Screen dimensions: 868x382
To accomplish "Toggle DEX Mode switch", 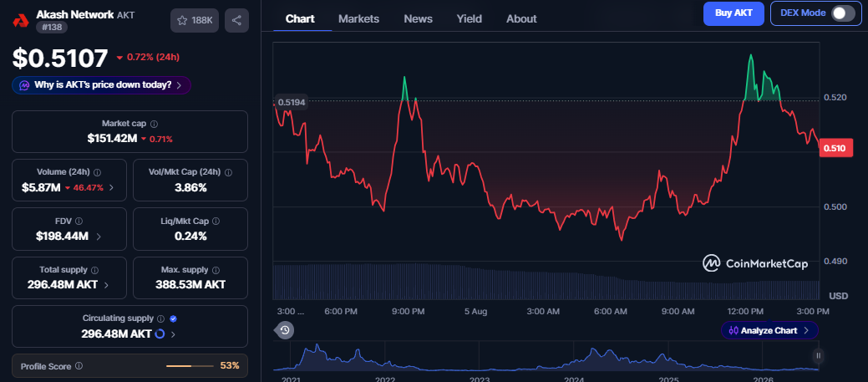I will pyautogui.click(x=843, y=13).
